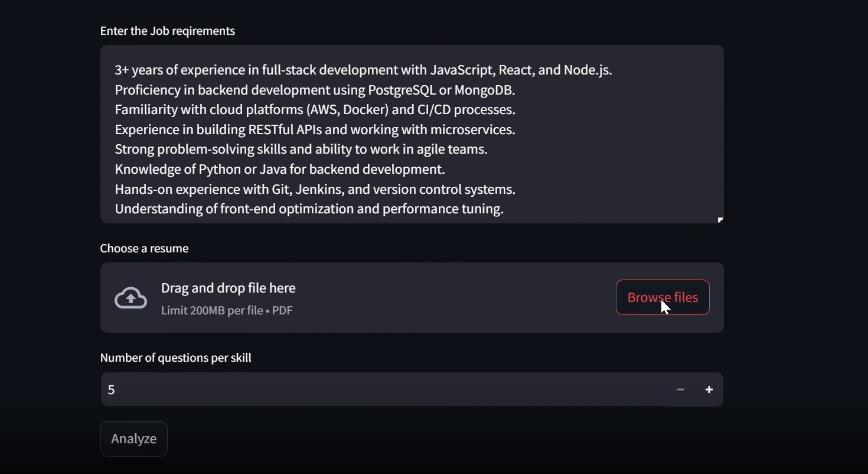Place cursor in the PostgreSQL or MongoDB line
868x474 pixels.
click(315, 90)
